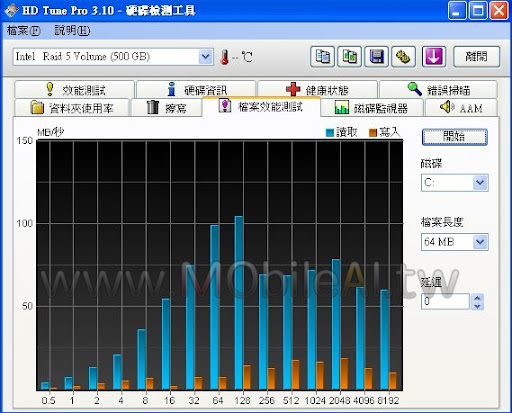The image size is (512, 413).
Task: Switch to the 錯誤掃描 error scan tab
Action: coord(438,89)
